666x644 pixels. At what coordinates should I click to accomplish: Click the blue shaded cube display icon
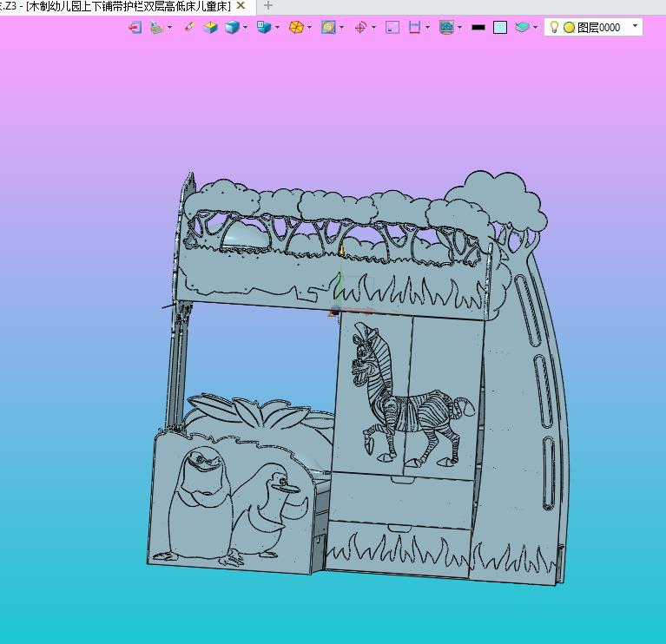coord(232,28)
